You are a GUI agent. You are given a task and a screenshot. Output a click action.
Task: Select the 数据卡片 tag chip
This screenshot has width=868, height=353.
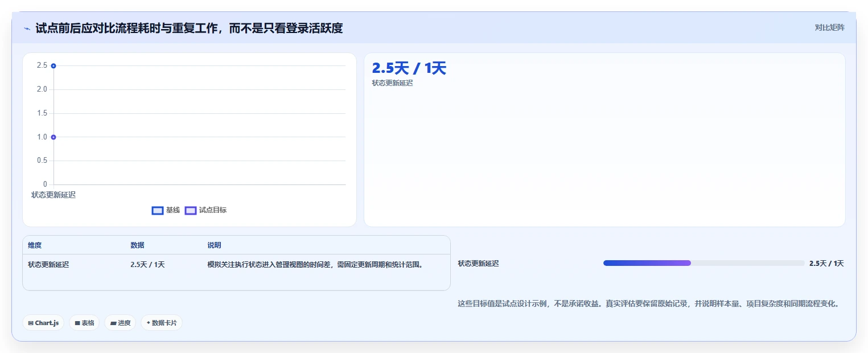(x=162, y=323)
